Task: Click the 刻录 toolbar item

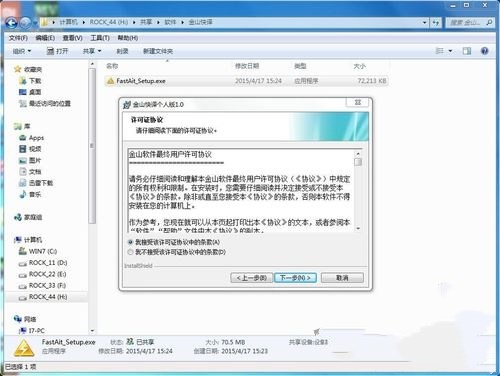Action: point(122,51)
